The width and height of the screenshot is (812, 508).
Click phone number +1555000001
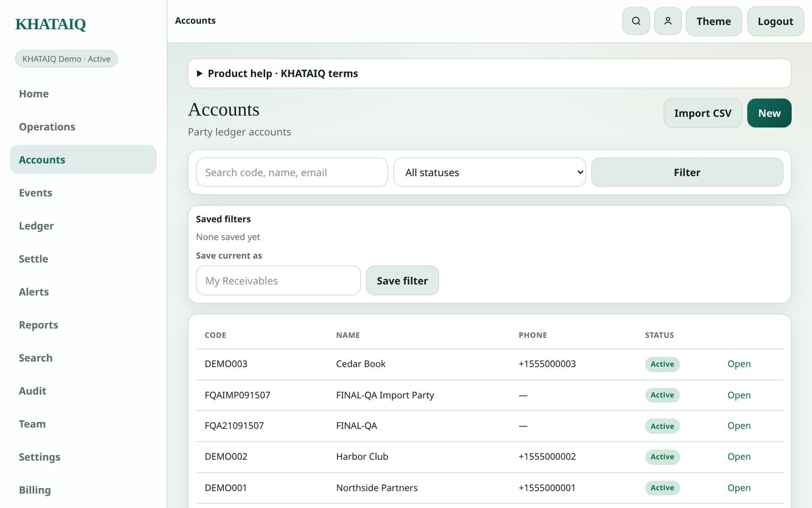547,488
